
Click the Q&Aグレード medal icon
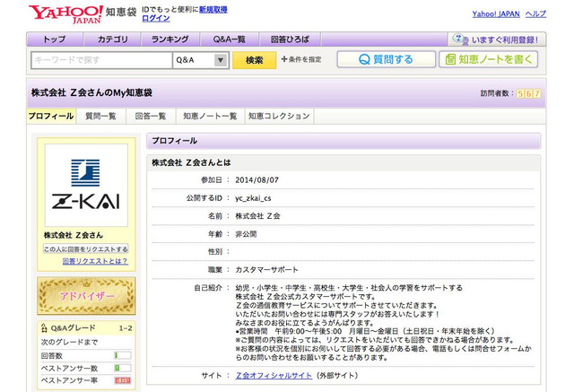click(x=45, y=327)
